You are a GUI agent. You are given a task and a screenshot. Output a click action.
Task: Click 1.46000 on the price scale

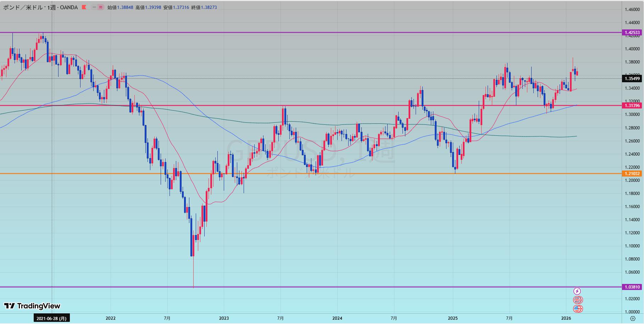[x=632, y=10]
